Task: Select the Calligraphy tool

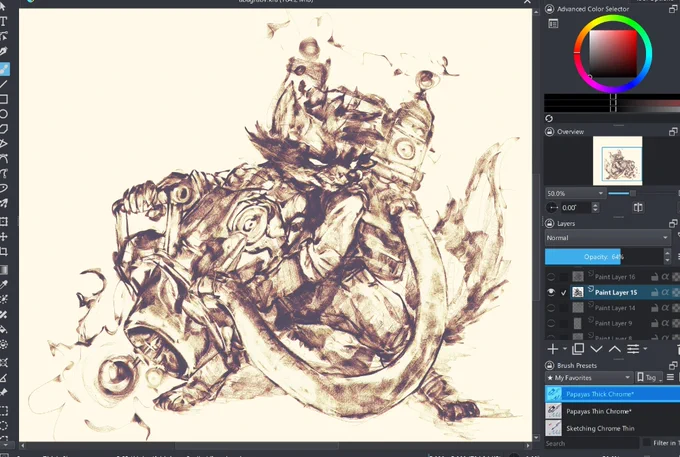Action: pyautogui.click(x=3, y=51)
